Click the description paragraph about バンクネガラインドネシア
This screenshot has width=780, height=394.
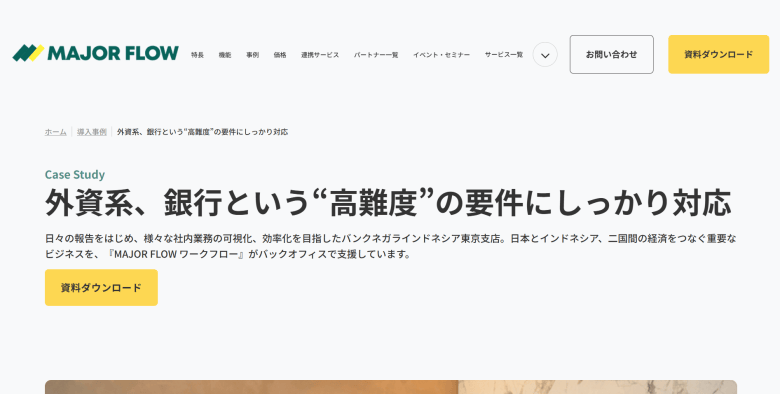(390, 246)
